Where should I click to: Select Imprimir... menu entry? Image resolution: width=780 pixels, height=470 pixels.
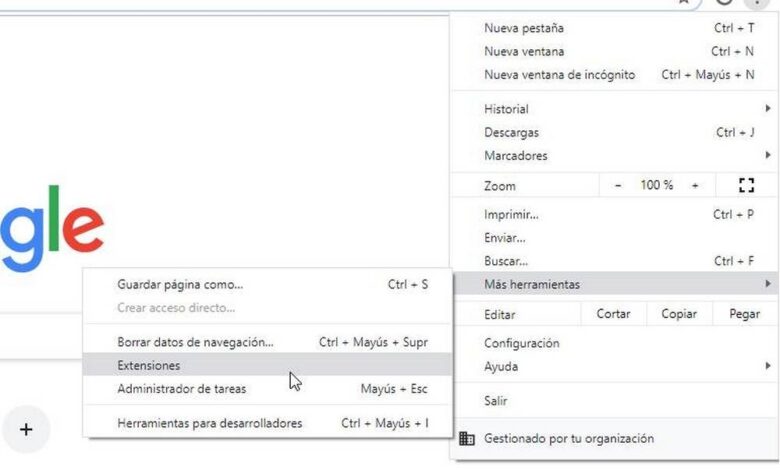pos(615,214)
